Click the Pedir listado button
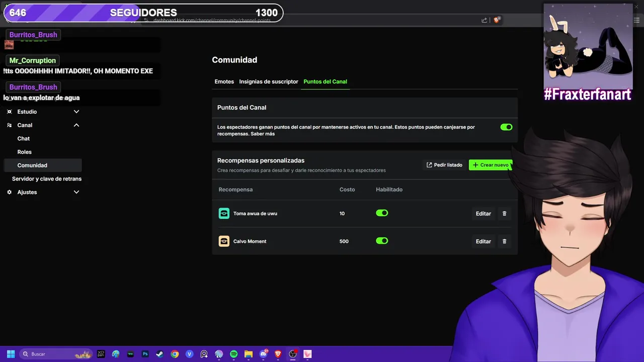Viewport: 644px width, 362px height. point(444,165)
